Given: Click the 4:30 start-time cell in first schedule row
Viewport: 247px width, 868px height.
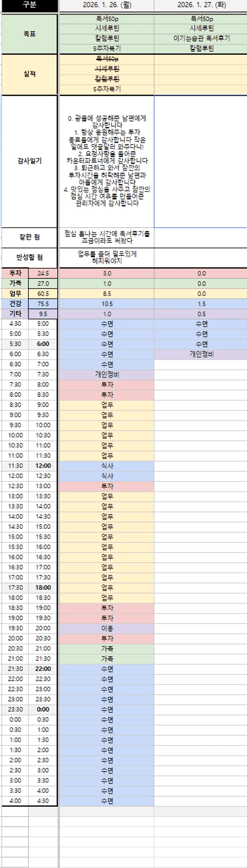Looking at the screenshot, I should pos(15,324).
